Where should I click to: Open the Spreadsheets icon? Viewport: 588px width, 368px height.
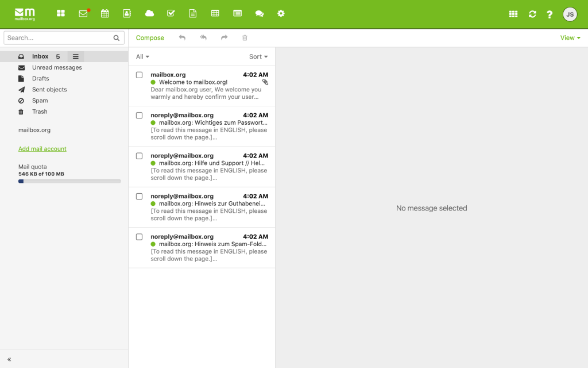(x=215, y=14)
